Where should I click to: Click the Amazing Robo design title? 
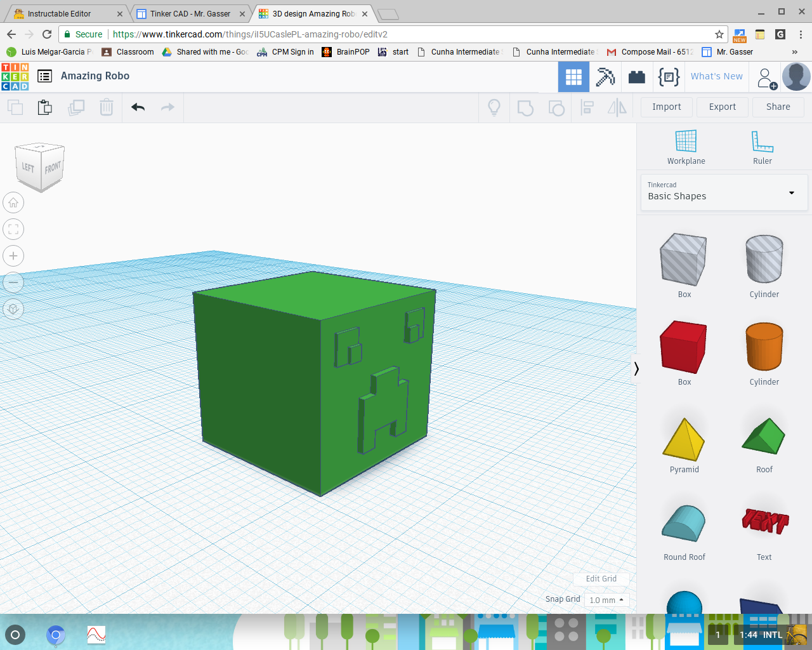pos(95,76)
